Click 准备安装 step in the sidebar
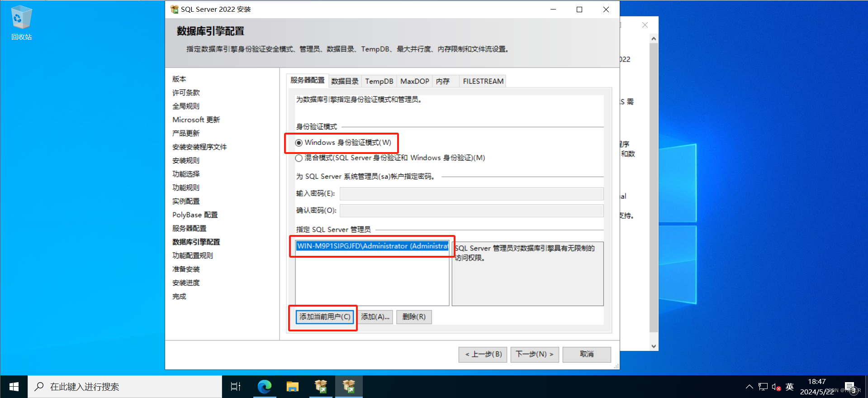 pos(186,269)
